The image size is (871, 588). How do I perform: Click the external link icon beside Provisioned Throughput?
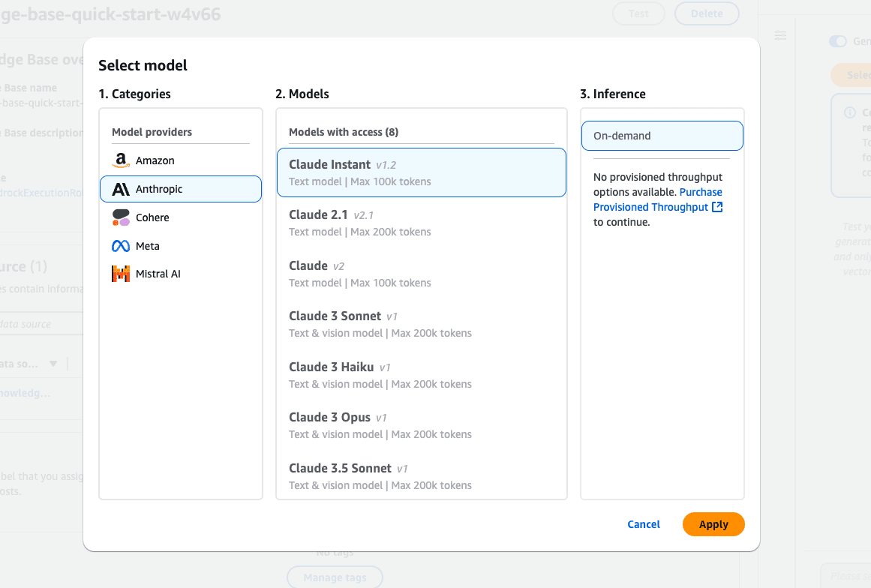[717, 207]
